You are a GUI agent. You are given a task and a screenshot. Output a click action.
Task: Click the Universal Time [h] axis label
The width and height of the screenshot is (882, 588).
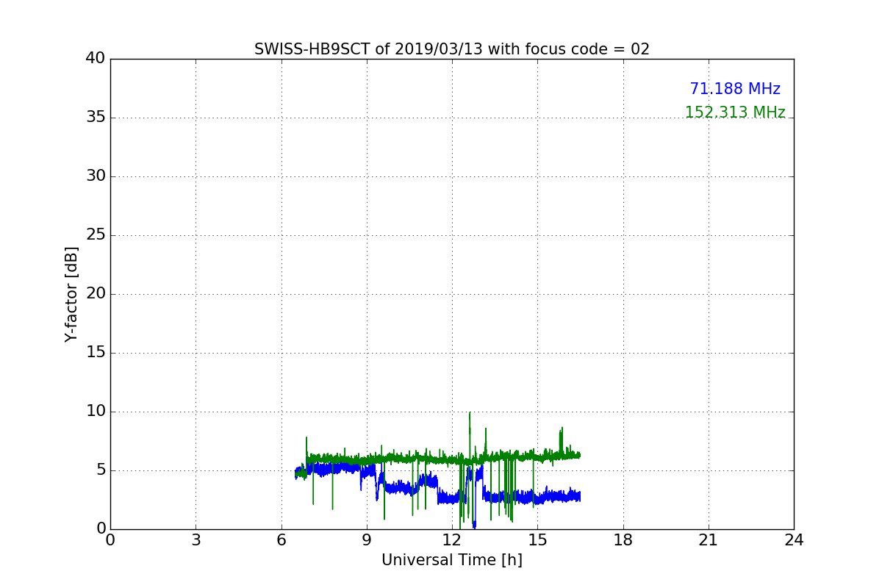[x=452, y=560]
